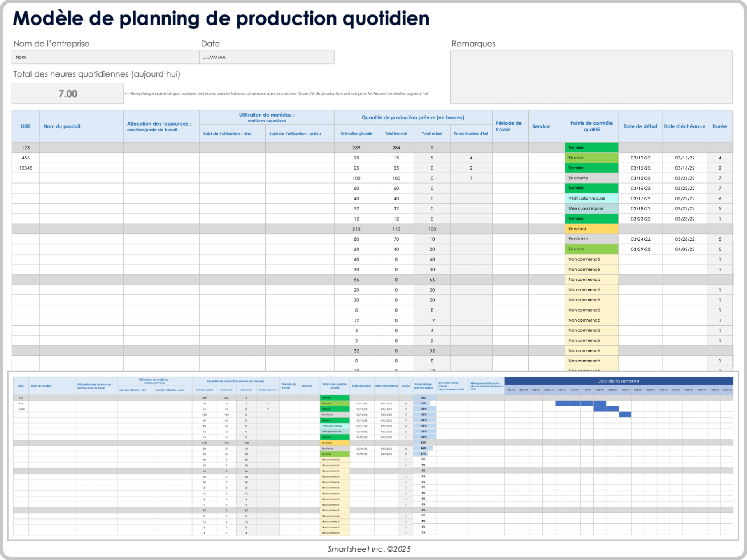The image size is (747, 560).
Task: Click the UGS column header
Action: pos(26,126)
